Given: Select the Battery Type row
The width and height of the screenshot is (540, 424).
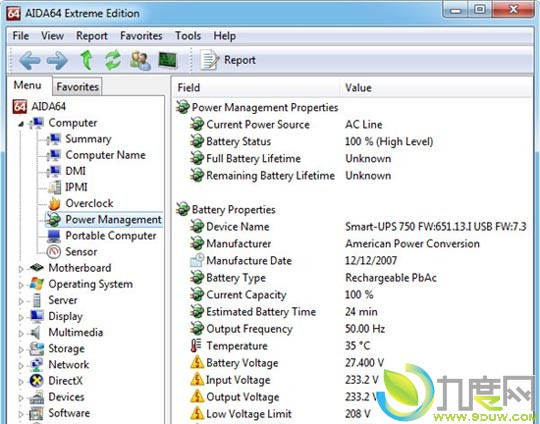Looking at the screenshot, I should click(x=353, y=278).
